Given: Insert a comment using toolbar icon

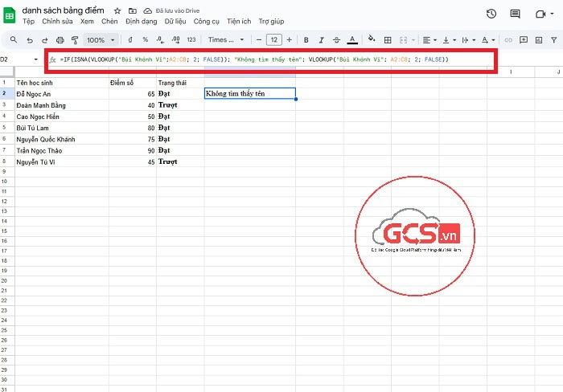Looking at the screenshot, I should (x=523, y=39).
